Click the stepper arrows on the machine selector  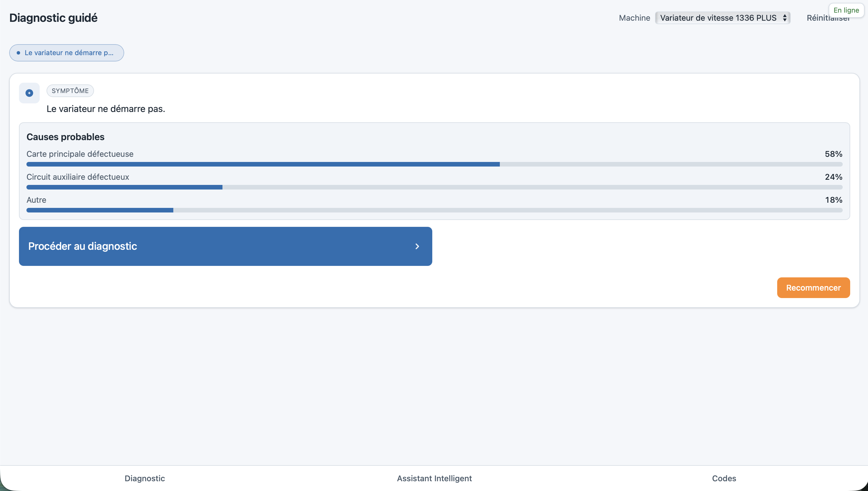click(785, 18)
